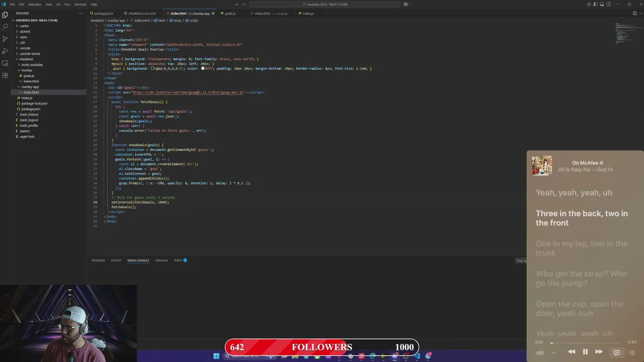Open the Run and Debug view

coord(5,51)
